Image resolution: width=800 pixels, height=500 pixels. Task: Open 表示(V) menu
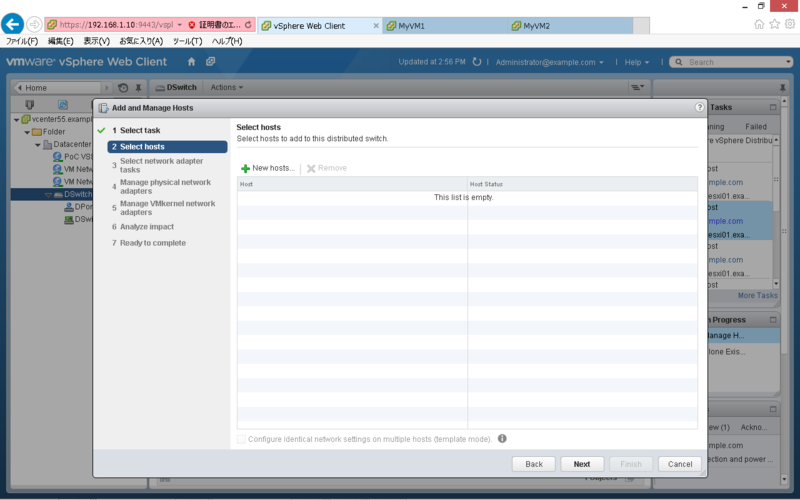(x=96, y=41)
